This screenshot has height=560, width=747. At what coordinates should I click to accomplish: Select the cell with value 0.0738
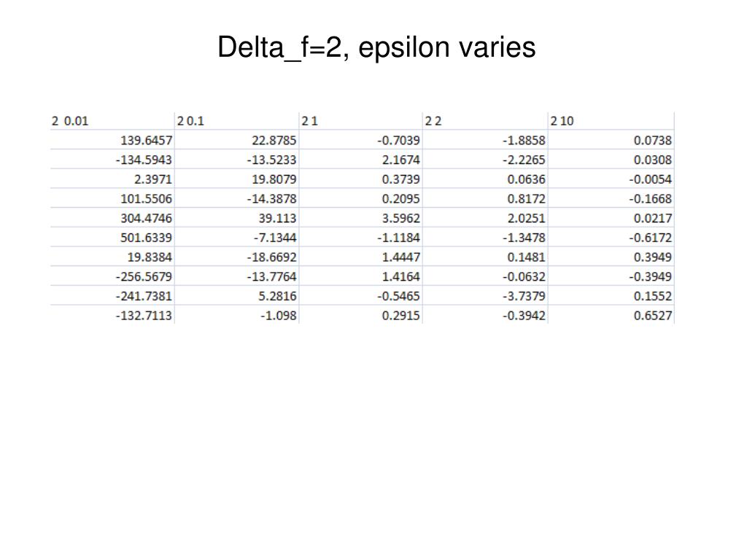click(x=611, y=140)
